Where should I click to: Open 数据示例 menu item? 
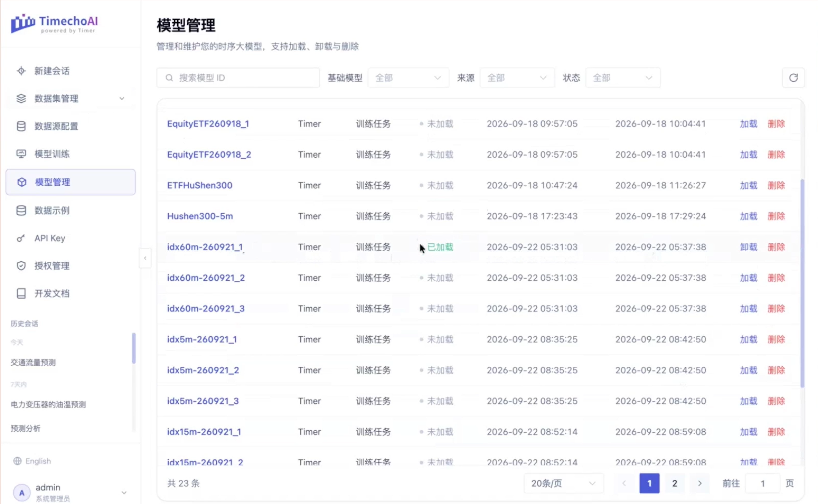71,211
